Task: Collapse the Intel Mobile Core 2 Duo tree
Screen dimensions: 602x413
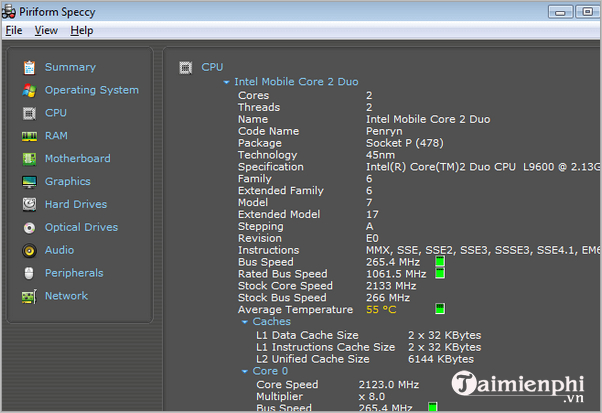Action: pos(227,82)
